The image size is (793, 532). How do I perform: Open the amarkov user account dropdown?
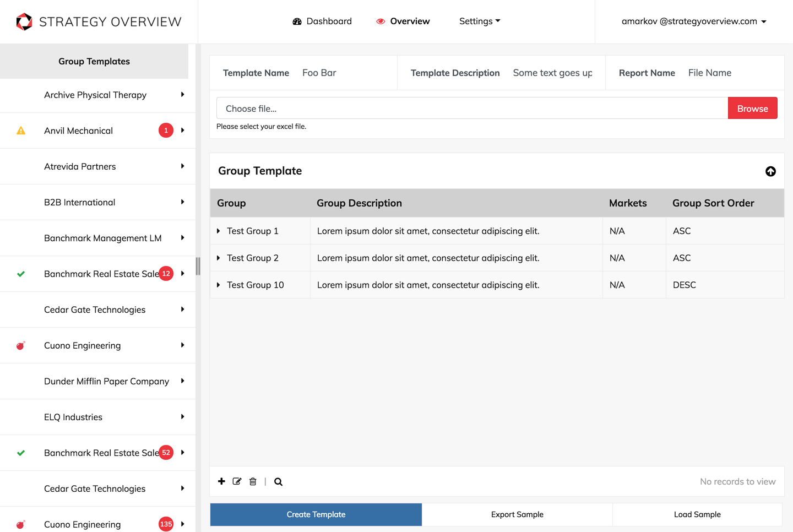pos(694,21)
